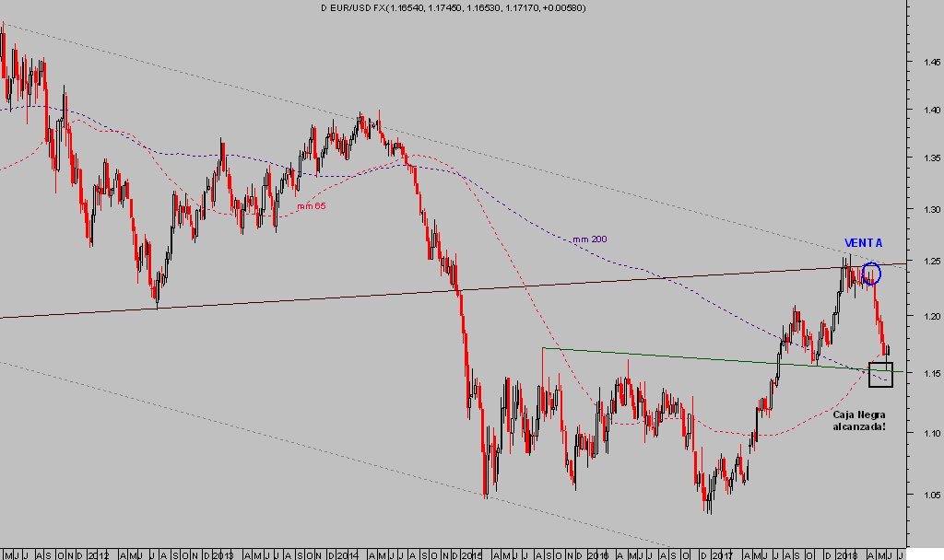Screen dimensions: 944x560
Task: Select the 'mm 65' moving average label
Action: click(311, 206)
